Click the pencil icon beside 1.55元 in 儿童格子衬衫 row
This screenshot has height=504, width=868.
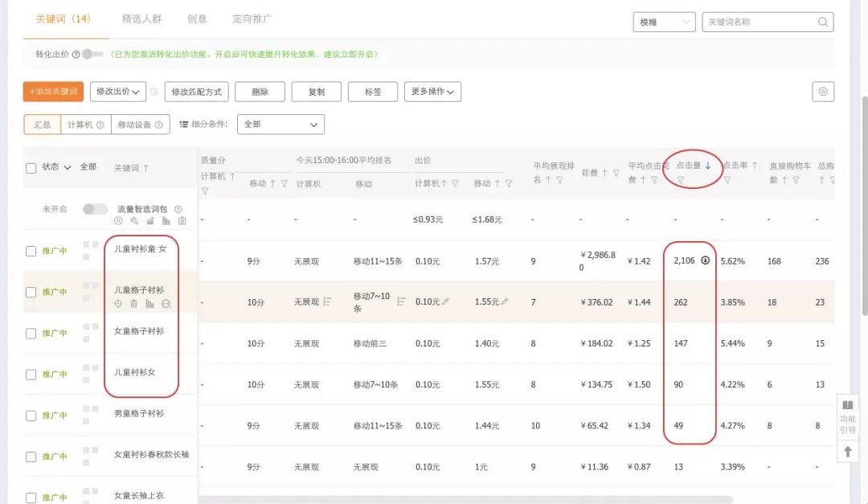[504, 302]
